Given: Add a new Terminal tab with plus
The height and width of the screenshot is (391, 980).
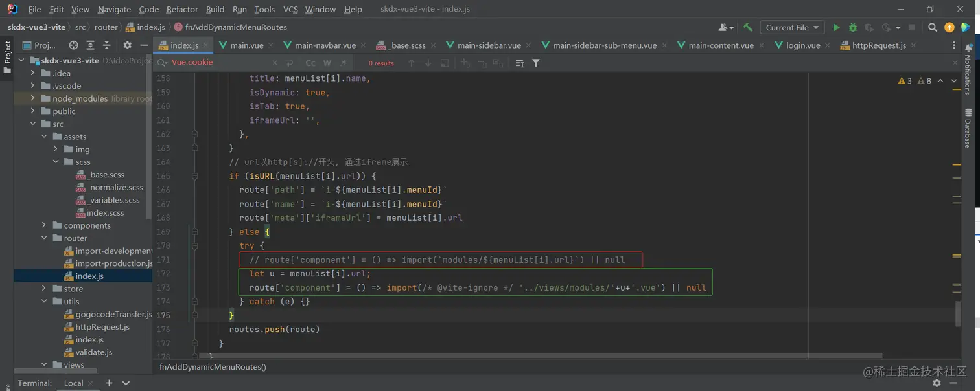Looking at the screenshot, I should pyautogui.click(x=109, y=383).
